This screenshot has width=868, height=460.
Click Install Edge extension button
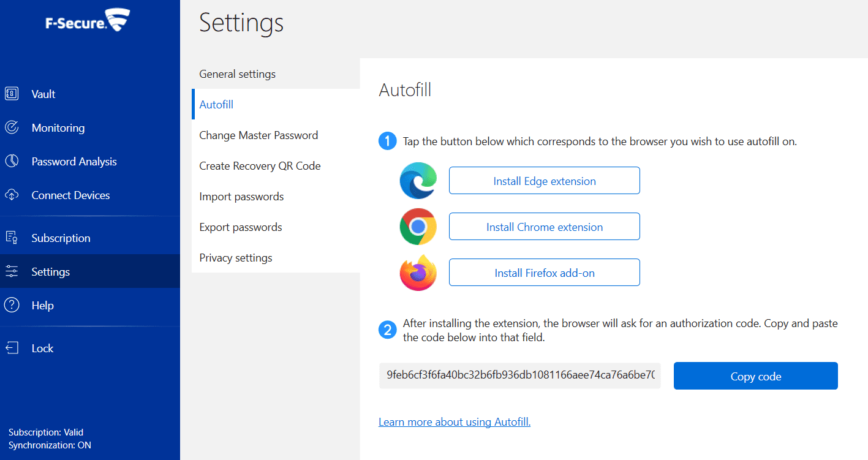coord(545,181)
